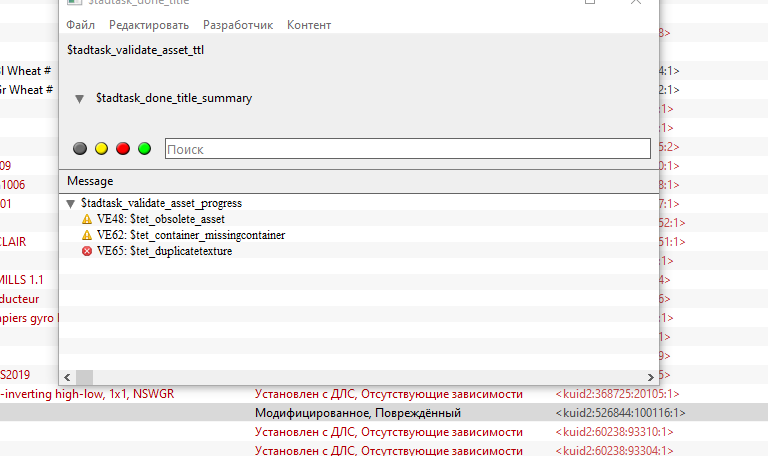Click the red error icon beside VE65
768x456 pixels.
(87, 251)
